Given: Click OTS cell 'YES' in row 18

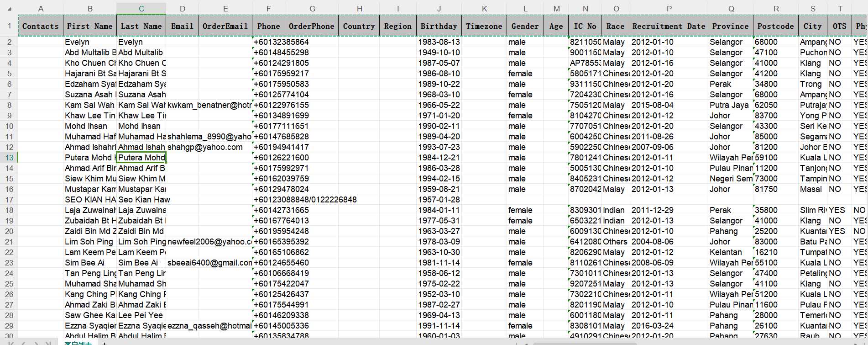Looking at the screenshot, I should (840, 210).
